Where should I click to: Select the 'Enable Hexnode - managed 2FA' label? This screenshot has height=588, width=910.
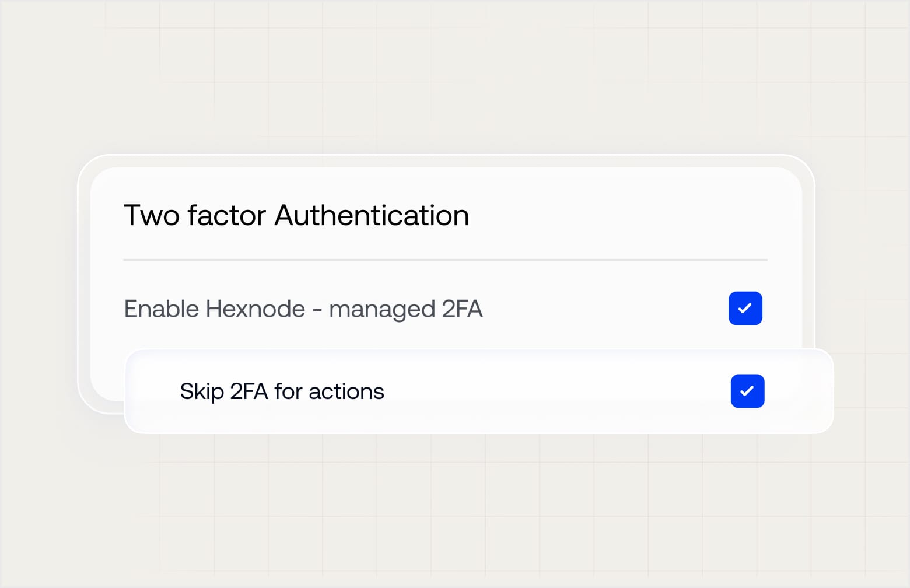(303, 309)
